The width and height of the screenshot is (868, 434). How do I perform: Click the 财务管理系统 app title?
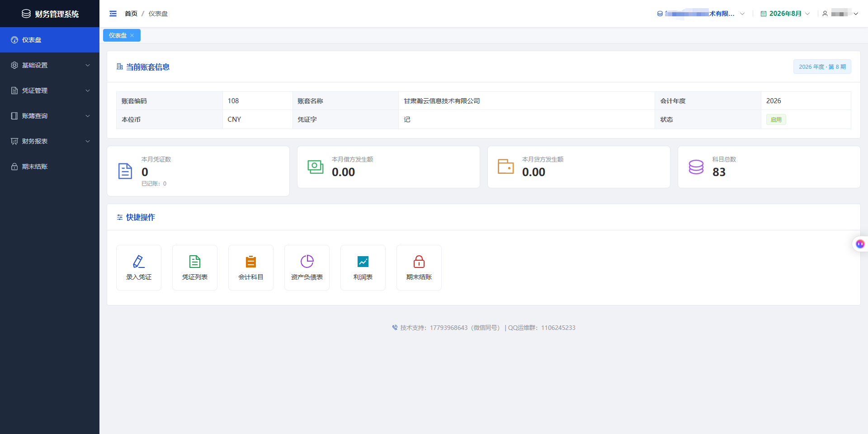tap(57, 14)
